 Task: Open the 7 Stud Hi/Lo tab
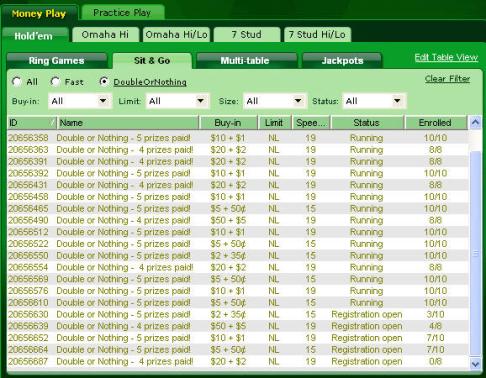317,34
